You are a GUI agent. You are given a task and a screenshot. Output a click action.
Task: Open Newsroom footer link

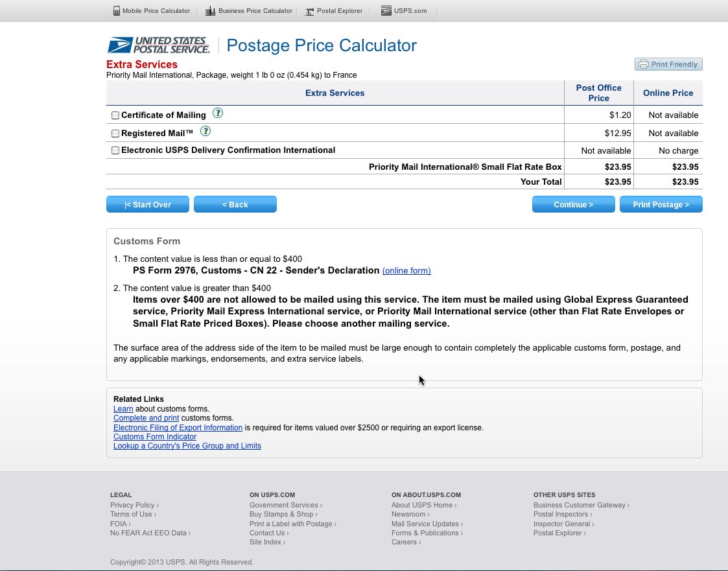[x=410, y=514]
